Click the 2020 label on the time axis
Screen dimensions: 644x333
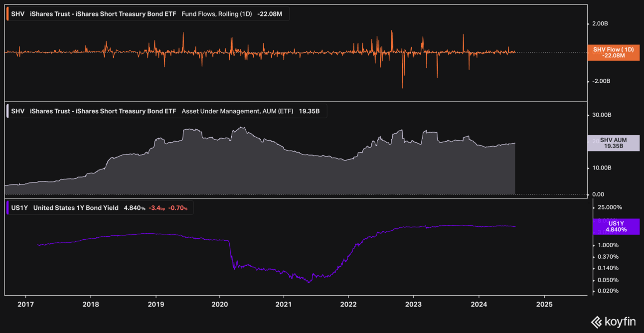point(220,304)
